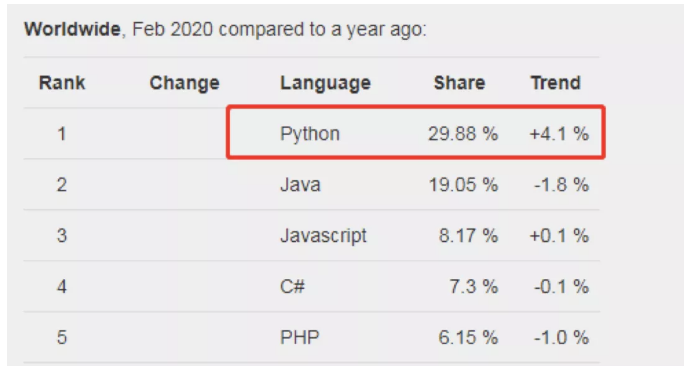Click Java's -1.8 % trend value
693x375 pixels.
561,184
